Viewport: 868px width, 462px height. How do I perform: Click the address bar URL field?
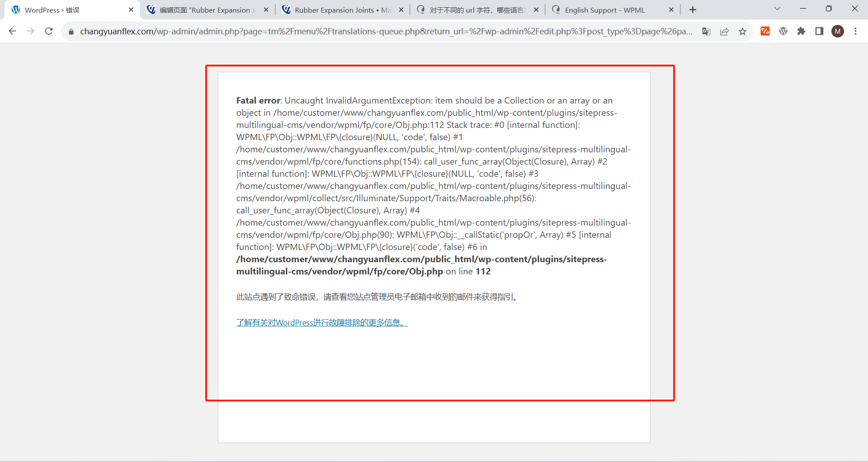tap(386, 31)
